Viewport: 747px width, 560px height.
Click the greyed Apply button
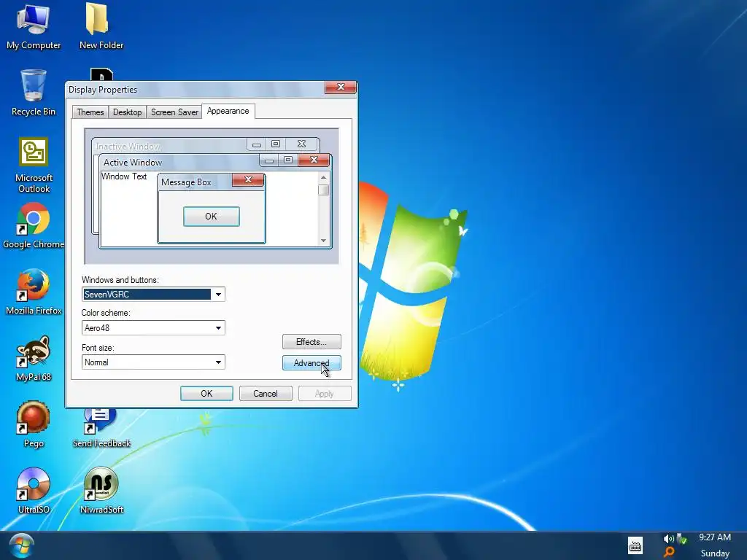click(x=325, y=393)
